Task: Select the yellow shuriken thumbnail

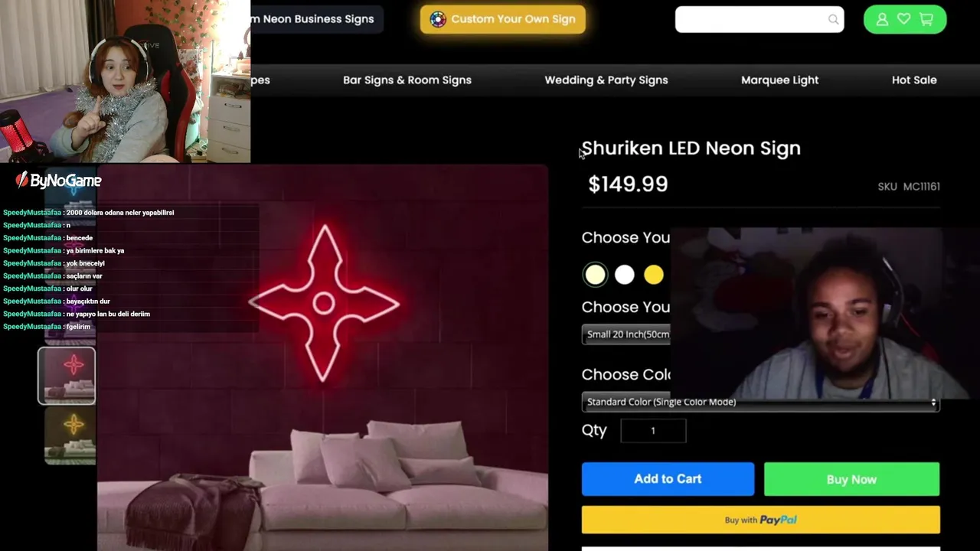Action: pyautogui.click(x=70, y=435)
